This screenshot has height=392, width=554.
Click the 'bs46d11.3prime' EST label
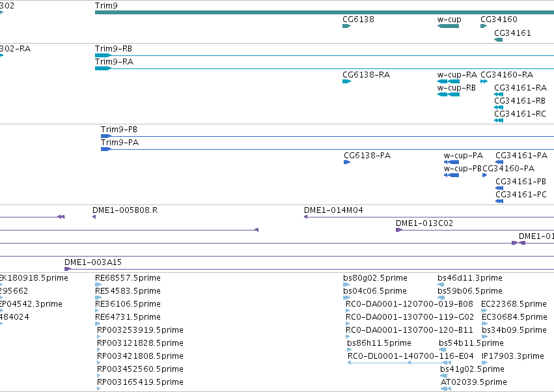click(469, 278)
